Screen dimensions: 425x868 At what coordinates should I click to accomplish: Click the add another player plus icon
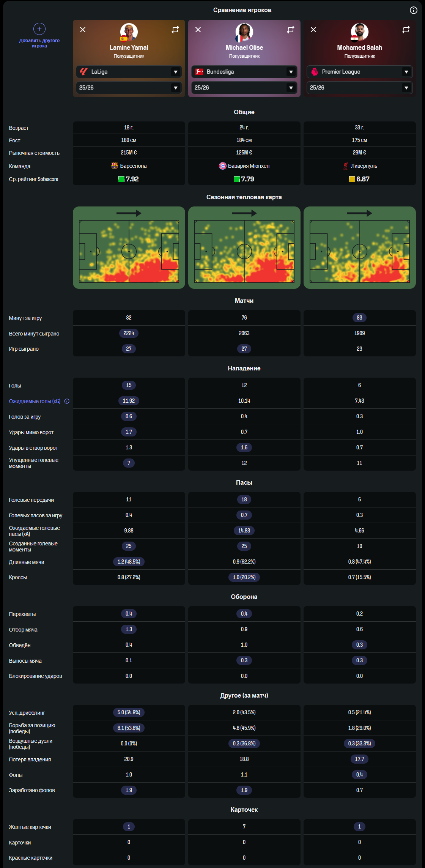click(x=39, y=29)
